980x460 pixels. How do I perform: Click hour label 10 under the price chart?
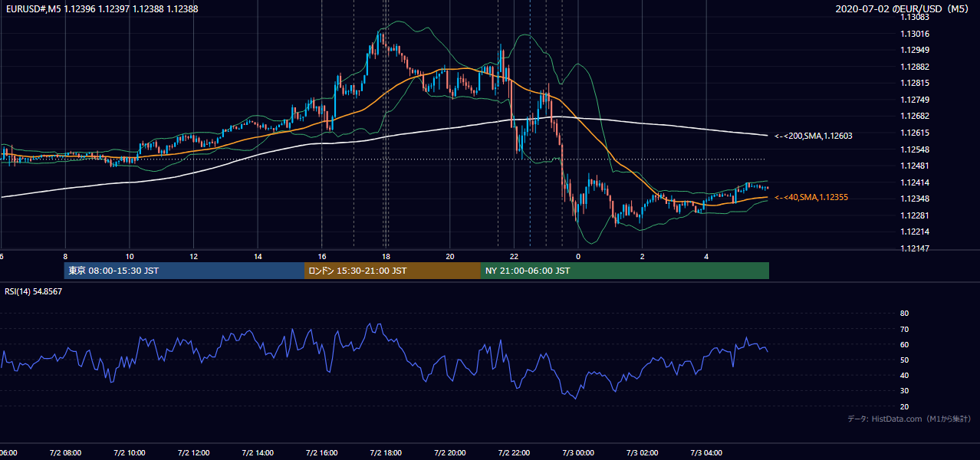pos(130,256)
